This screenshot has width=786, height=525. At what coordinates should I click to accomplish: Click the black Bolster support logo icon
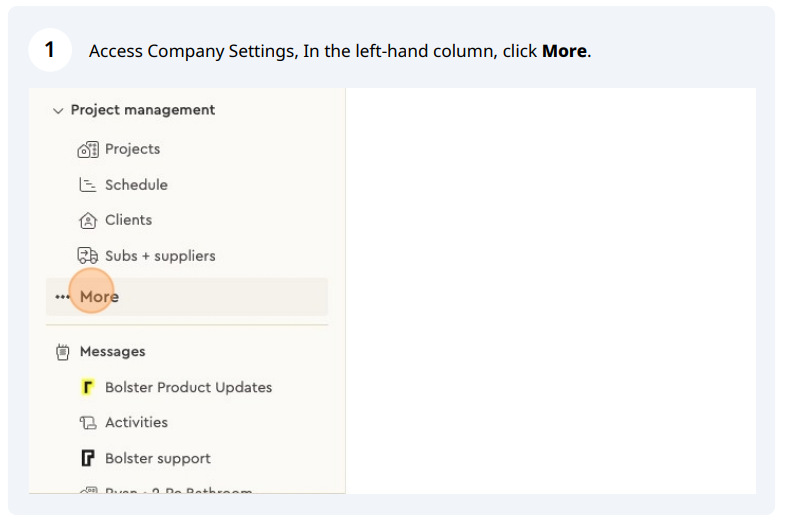[87, 458]
